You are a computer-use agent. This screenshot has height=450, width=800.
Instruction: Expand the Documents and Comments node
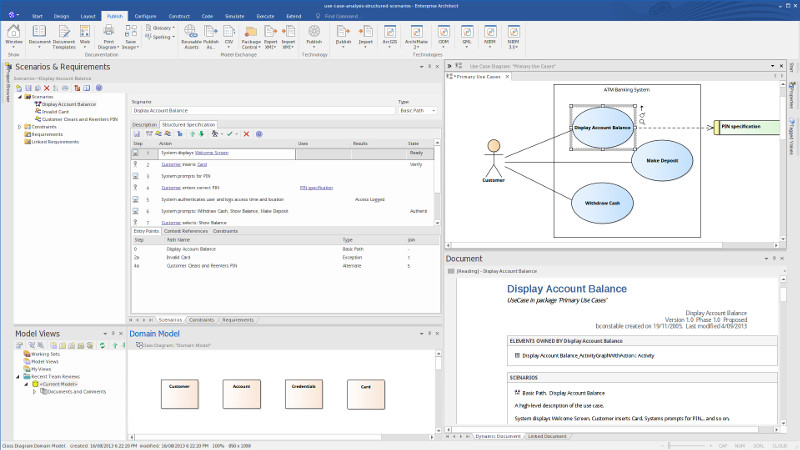coord(35,391)
